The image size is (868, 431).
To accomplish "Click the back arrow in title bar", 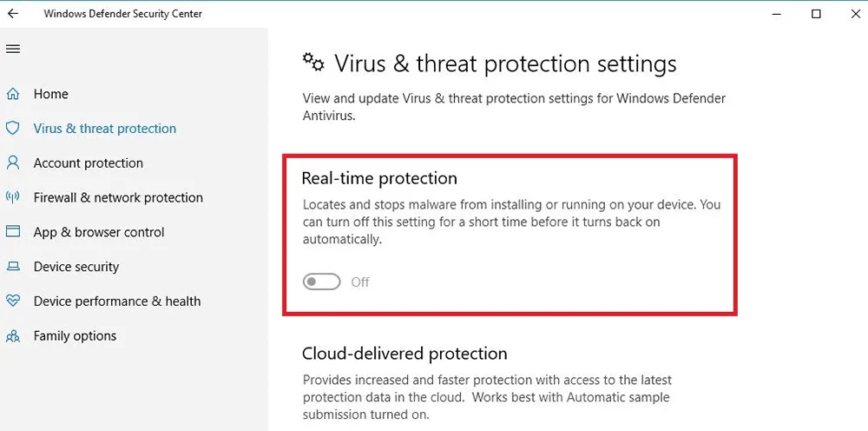I will coord(13,14).
